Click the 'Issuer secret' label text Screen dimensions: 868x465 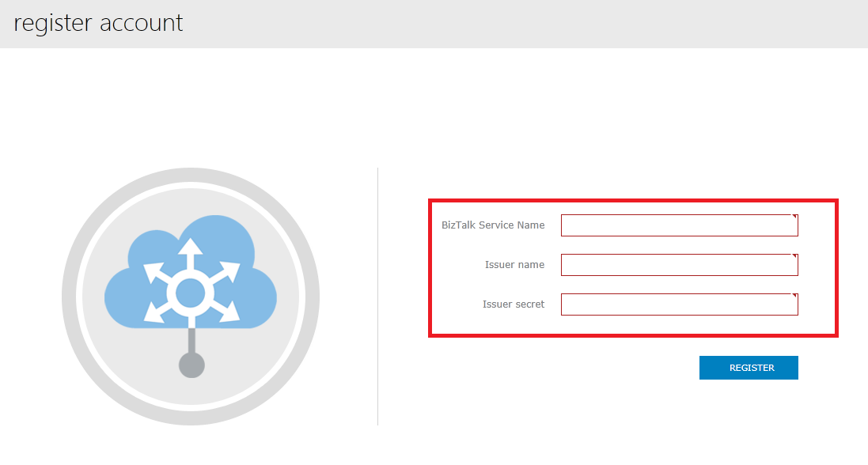pyautogui.click(x=514, y=304)
